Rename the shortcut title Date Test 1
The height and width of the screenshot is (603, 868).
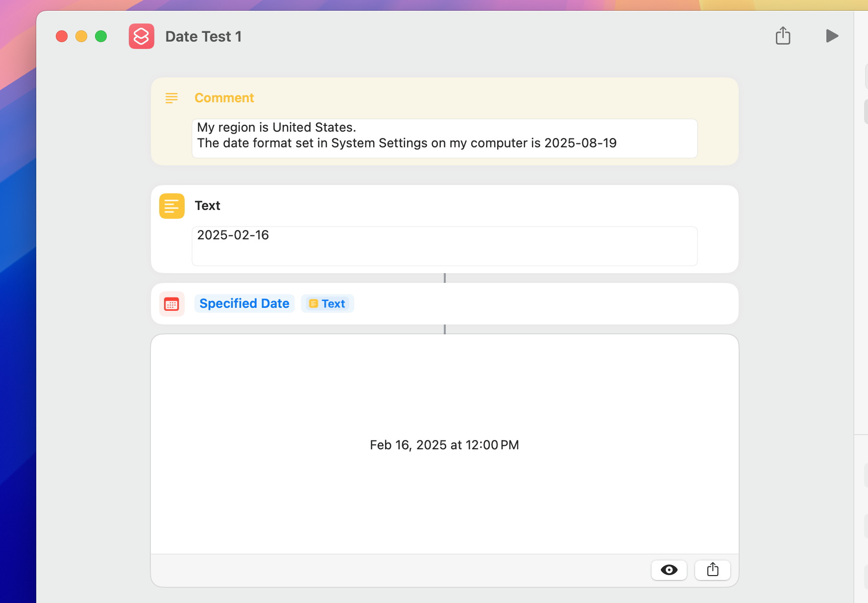tap(203, 37)
